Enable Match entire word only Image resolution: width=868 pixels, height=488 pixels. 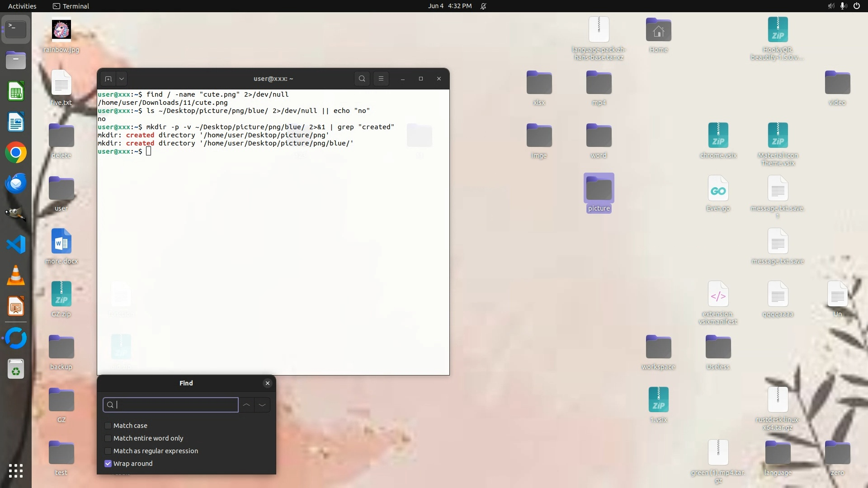[x=108, y=438]
